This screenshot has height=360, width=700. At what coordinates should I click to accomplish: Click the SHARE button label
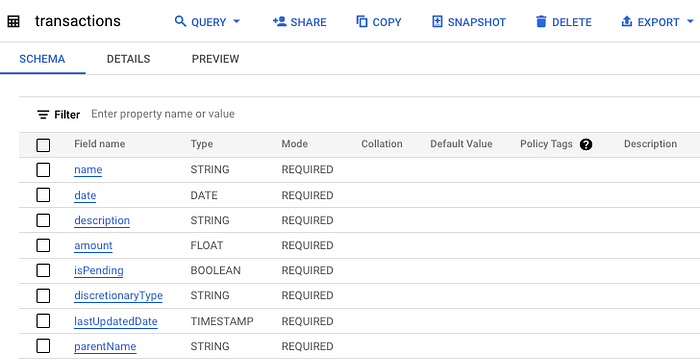click(x=308, y=22)
